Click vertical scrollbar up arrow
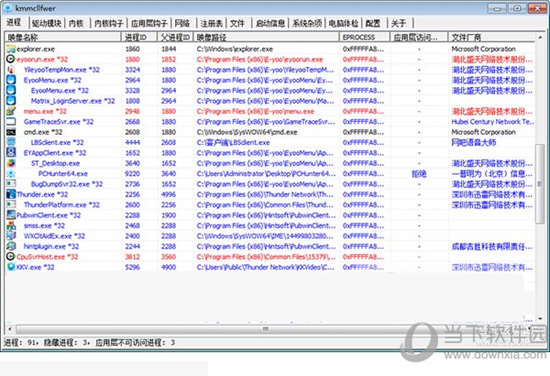The width and height of the screenshot is (550, 376). [x=540, y=37]
